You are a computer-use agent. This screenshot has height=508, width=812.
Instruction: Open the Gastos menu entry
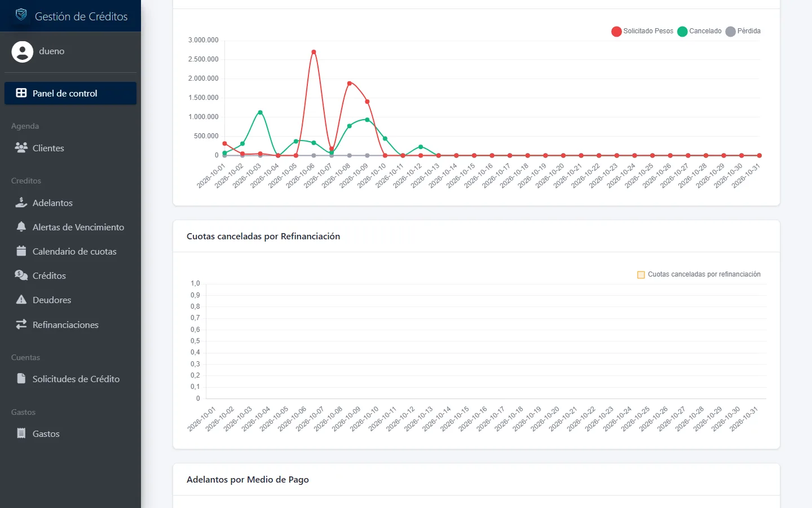coord(70,433)
